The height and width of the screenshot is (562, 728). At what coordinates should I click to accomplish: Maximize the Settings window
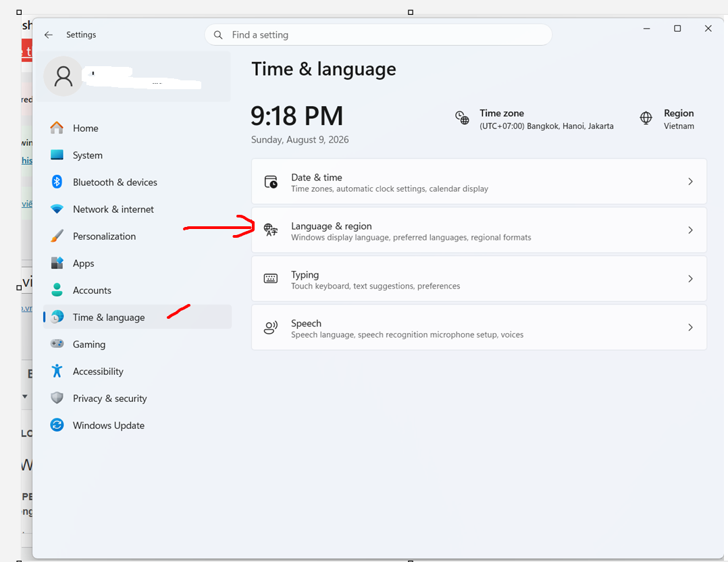[x=677, y=29]
